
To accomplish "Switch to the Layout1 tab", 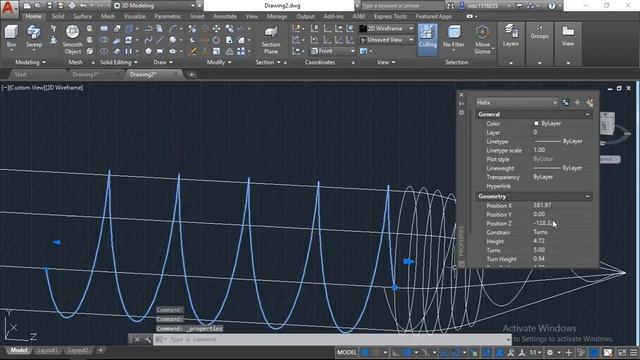I will (47, 350).
